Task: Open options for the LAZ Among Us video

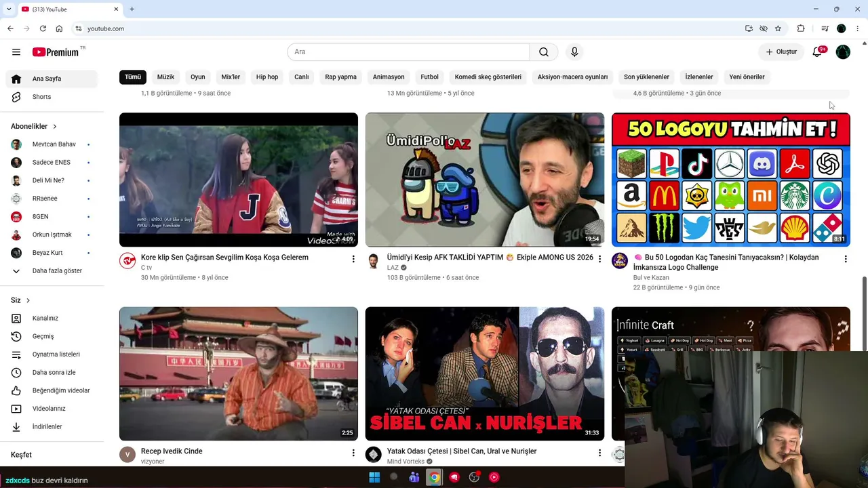Action: pyautogui.click(x=599, y=259)
